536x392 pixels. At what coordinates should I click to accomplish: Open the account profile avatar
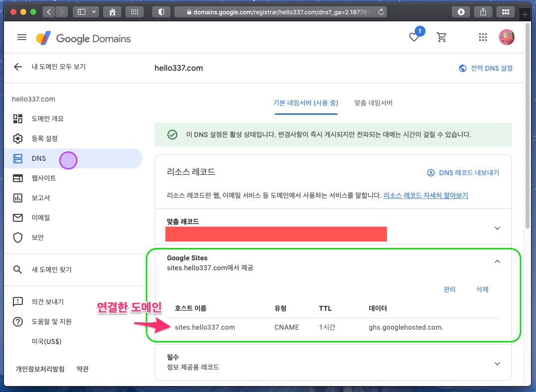click(507, 37)
